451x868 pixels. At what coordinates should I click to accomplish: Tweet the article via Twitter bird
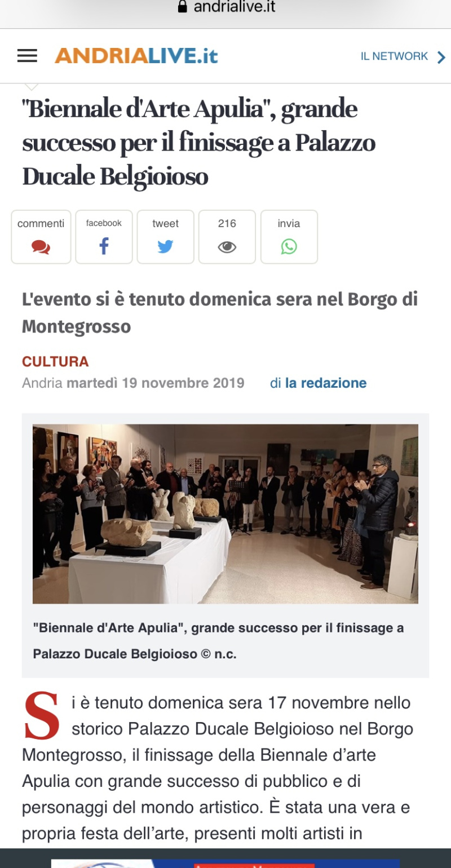(165, 247)
